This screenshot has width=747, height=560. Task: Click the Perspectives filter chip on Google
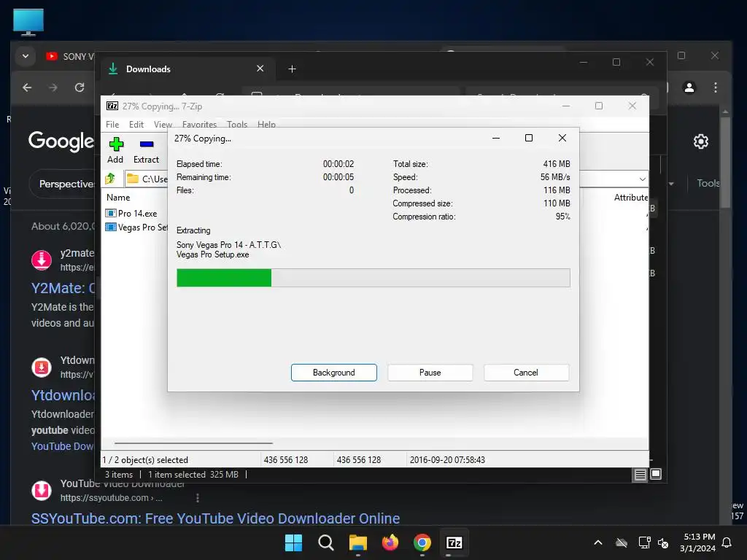(x=64, y=184)
